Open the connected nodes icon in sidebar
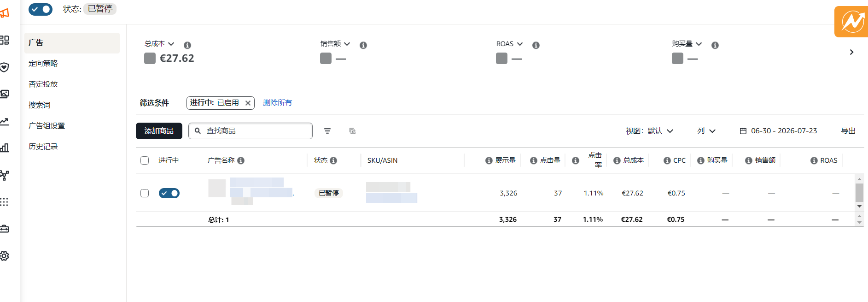This screenshot has width=868, height=302. pos(5,175)
